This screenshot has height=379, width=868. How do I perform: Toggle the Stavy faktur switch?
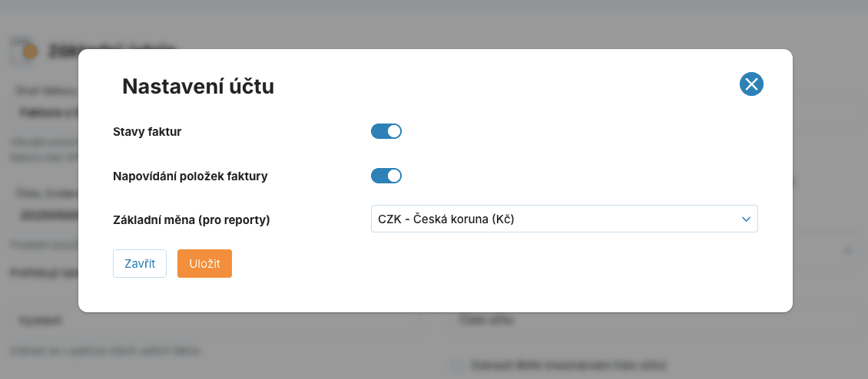coord(386,131)
